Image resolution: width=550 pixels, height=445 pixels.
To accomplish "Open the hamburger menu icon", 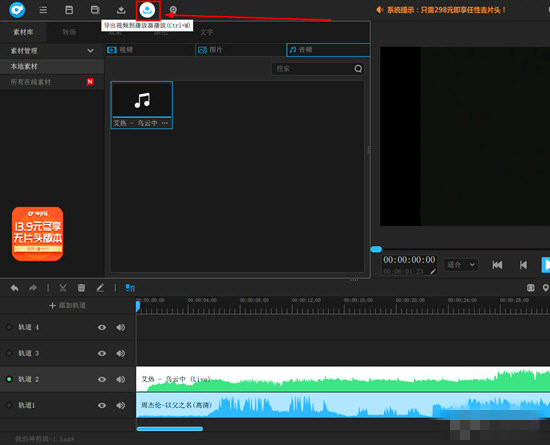I will [x=43, y=10].
